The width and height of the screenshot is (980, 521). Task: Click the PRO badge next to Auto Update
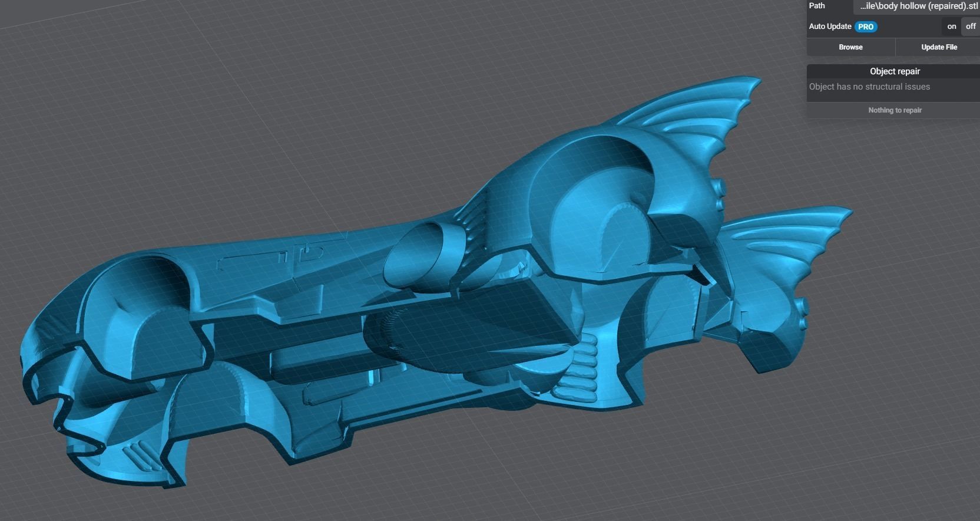tap(866, 27)
